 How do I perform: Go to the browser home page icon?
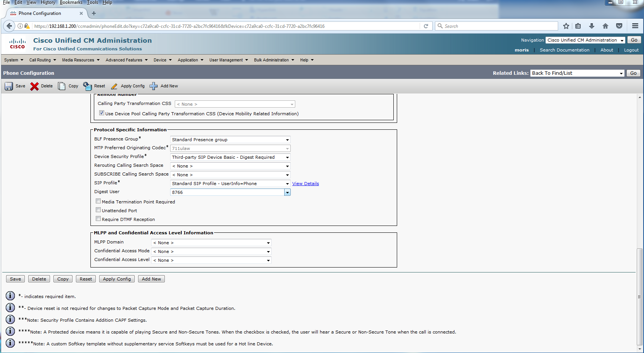[605, 26]
